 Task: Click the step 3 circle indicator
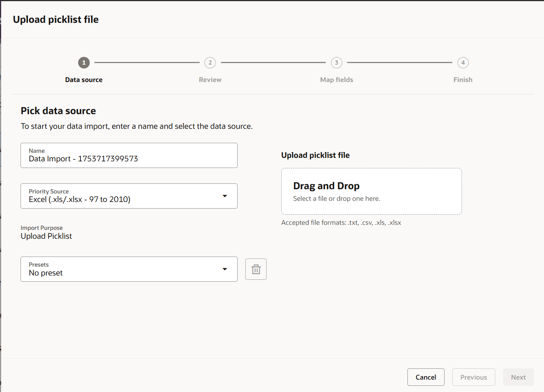click(x=337, y=63)
